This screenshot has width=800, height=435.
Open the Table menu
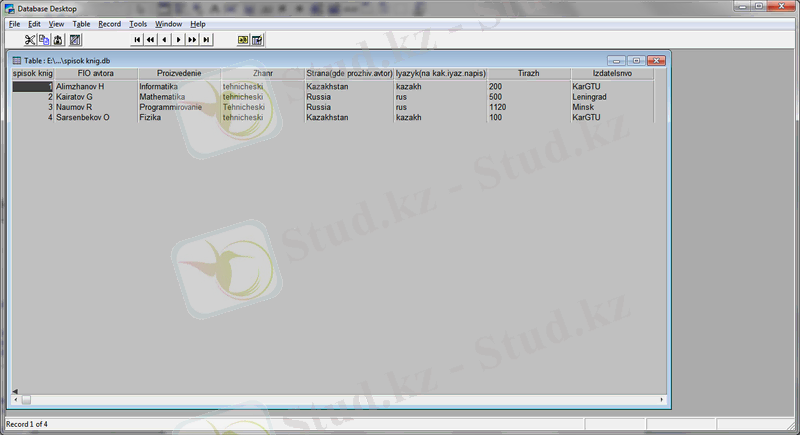[x=81, y=23]
